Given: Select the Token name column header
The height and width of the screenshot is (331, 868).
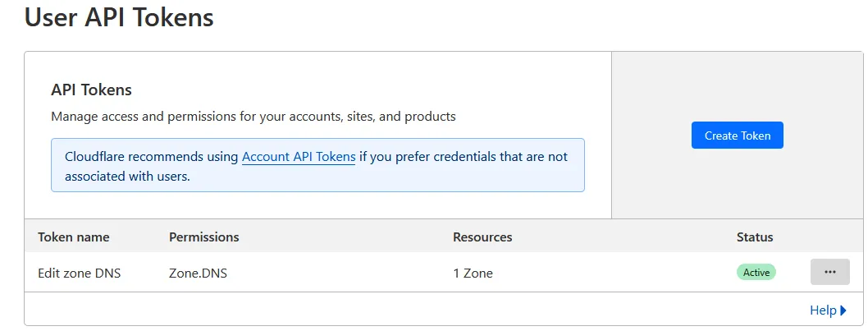Looking at the screenshot, I should (73, 237).
